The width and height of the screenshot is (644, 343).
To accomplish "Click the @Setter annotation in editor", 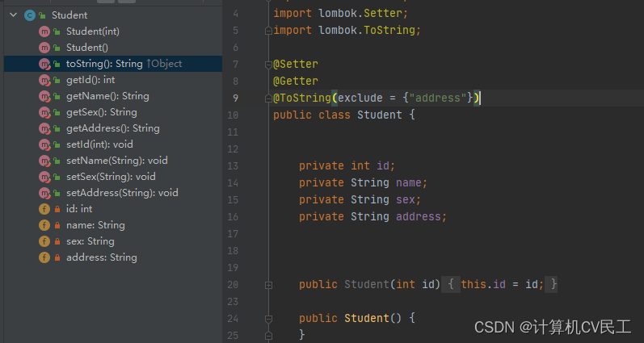I will 296,64.
